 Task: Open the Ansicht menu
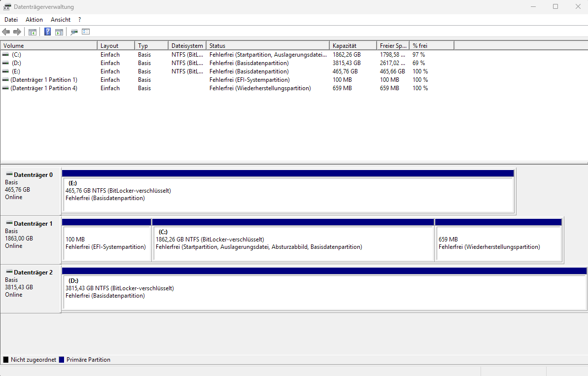60,19
